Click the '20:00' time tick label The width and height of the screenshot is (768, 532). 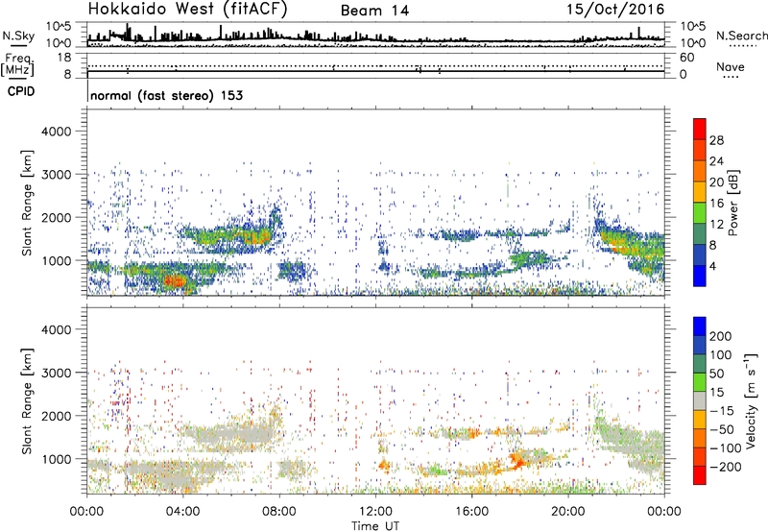(x=568, y=512)
